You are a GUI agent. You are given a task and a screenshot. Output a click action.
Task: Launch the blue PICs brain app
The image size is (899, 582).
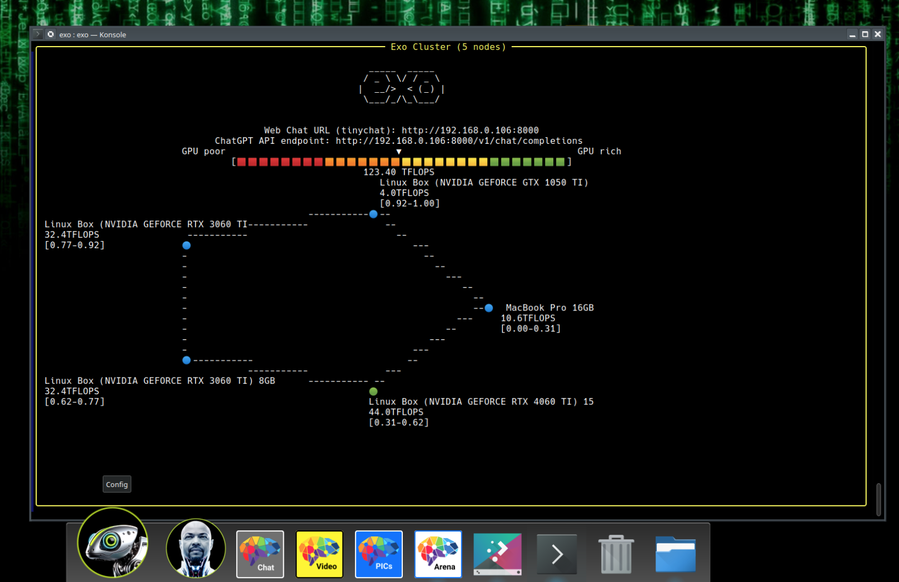(x=378, y=554)
